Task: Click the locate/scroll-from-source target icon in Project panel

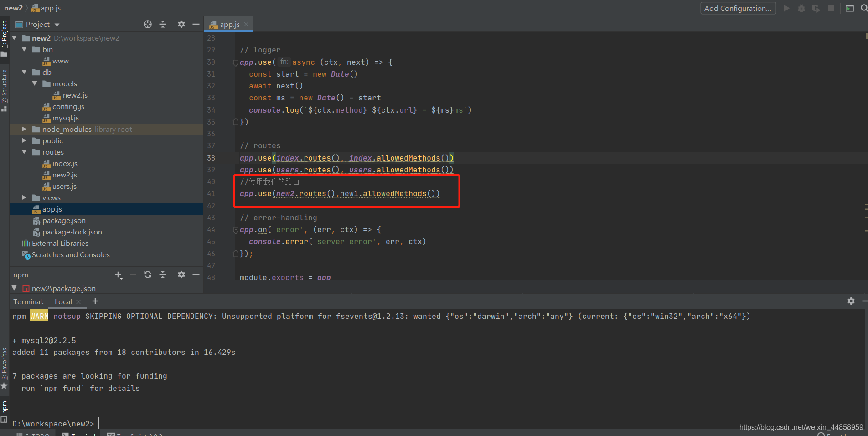Action: [x=148, y=25]
